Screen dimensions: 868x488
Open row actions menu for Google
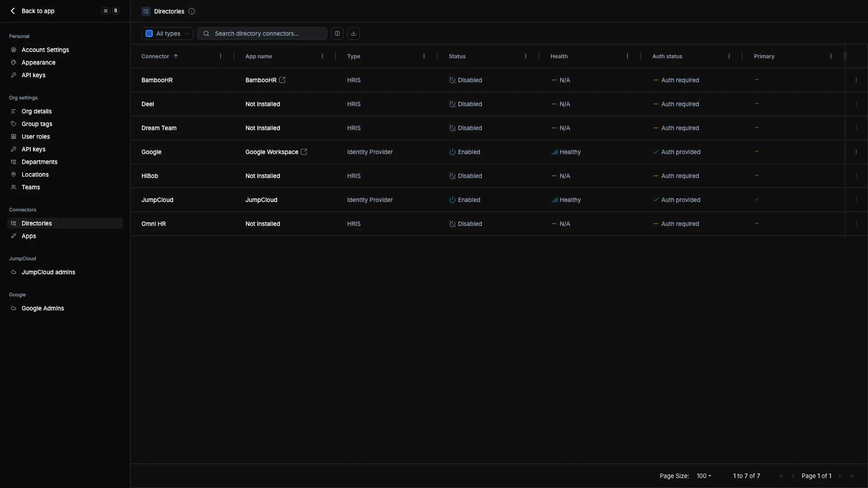(856, 152)
